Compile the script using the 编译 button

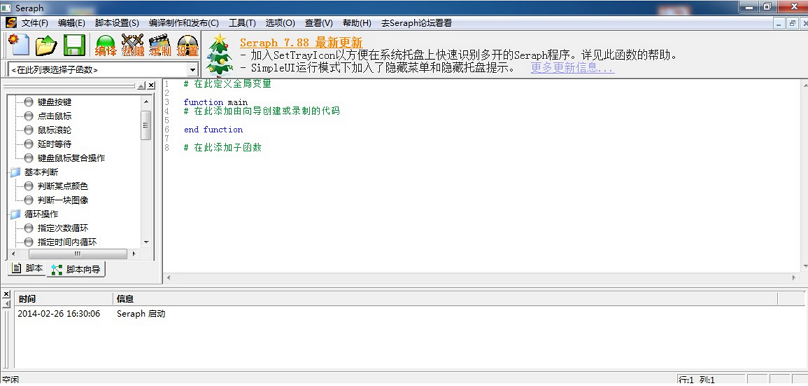(106, 45)
